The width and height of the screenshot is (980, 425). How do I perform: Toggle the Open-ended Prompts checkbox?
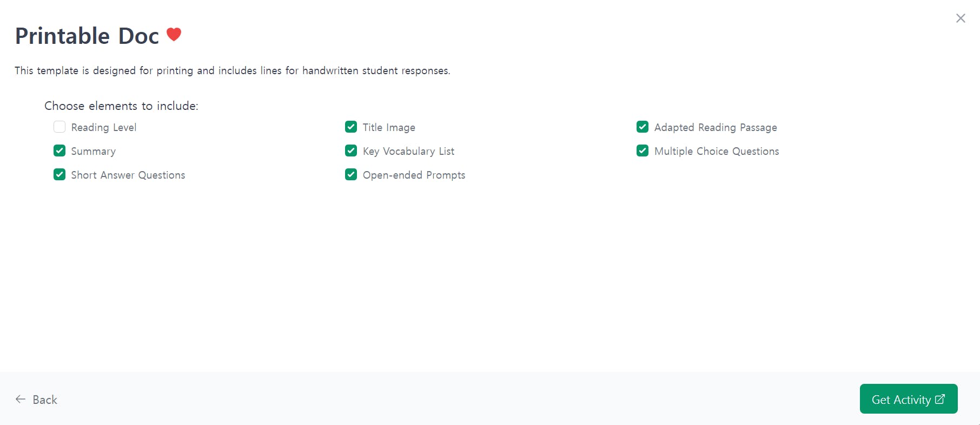pos(351,174)
